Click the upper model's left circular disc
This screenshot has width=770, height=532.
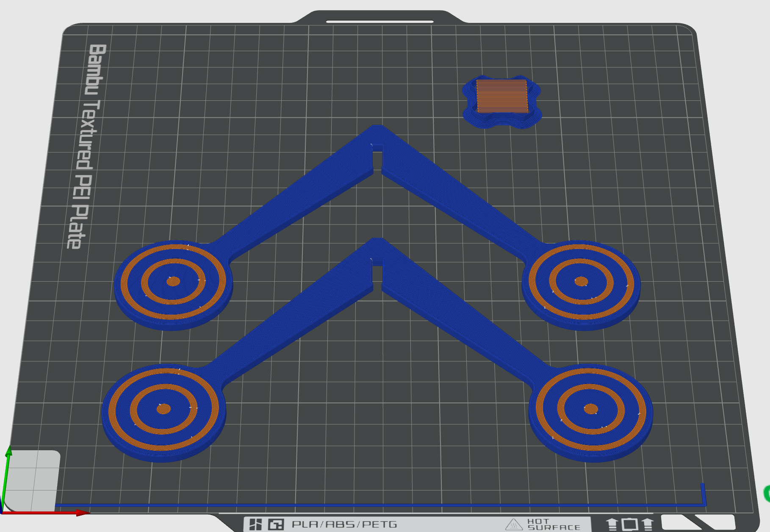[173, 285]
